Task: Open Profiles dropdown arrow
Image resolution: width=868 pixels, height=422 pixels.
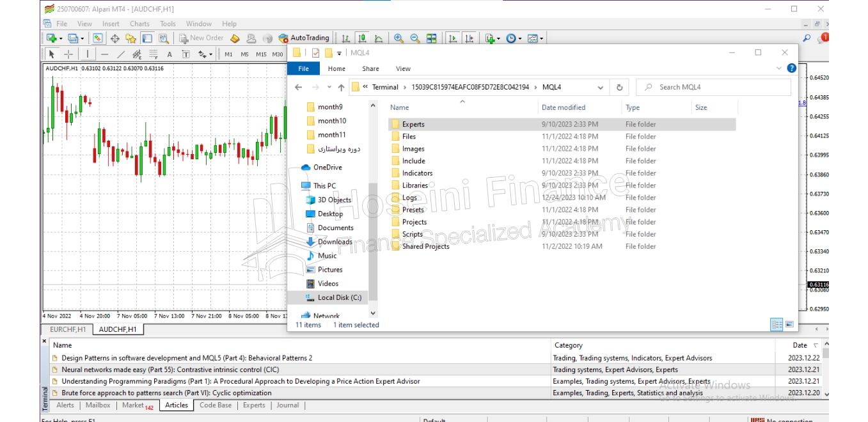Action: (x=83, y=38)
